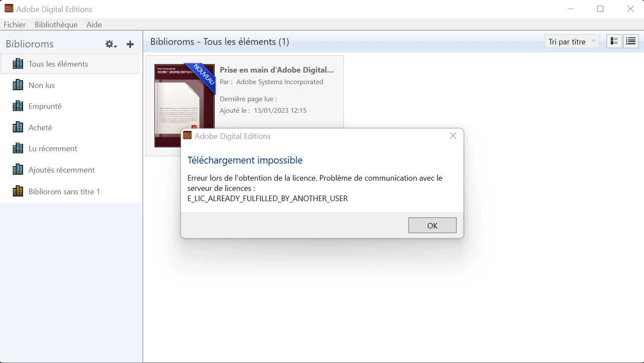Click the Bibliorom sans titre 1 icon
The width and height of the screenshot is (644, 363).
(18, 191)
